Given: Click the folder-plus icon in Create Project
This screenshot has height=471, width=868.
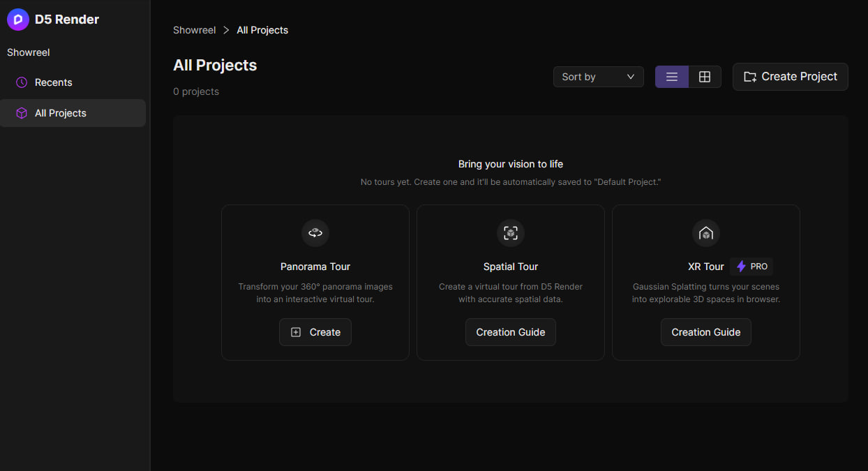Looking at the screenshot, I should [750, 77].
